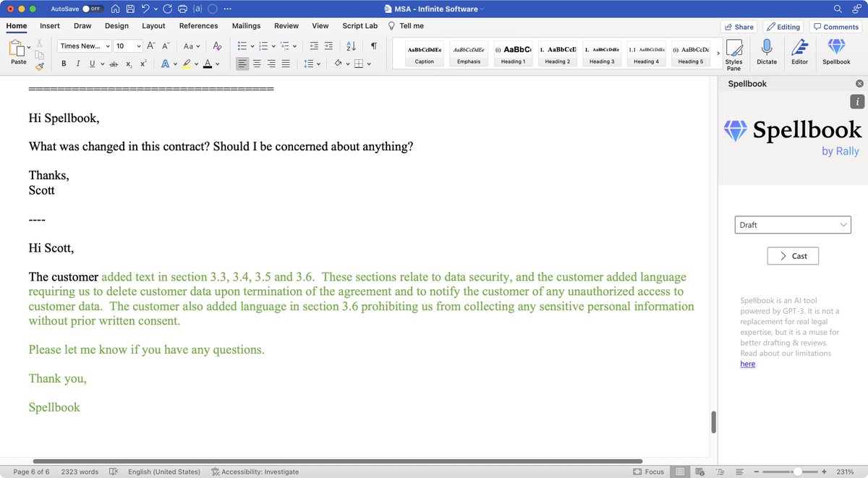868x478 pixels.
Task: Toggle Align Left button
Action: coord(242,64)
